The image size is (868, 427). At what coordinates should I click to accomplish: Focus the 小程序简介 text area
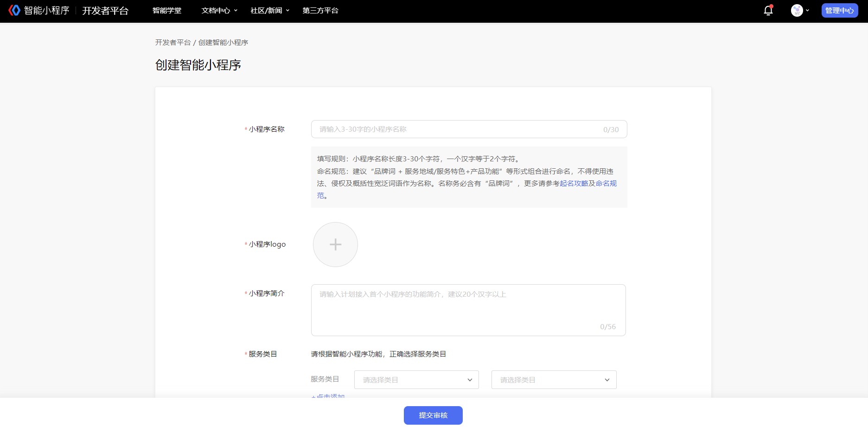click(x=468, y=310)
